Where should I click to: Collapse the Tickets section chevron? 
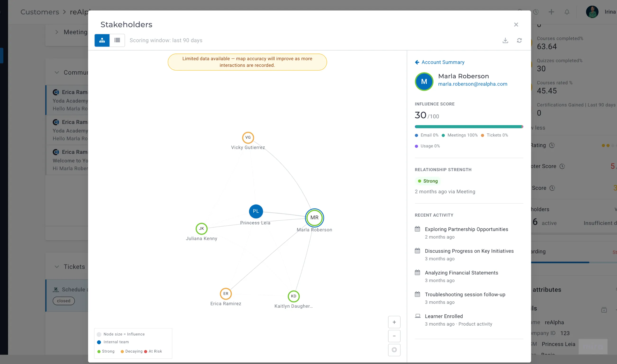click(x=57, y=267)
